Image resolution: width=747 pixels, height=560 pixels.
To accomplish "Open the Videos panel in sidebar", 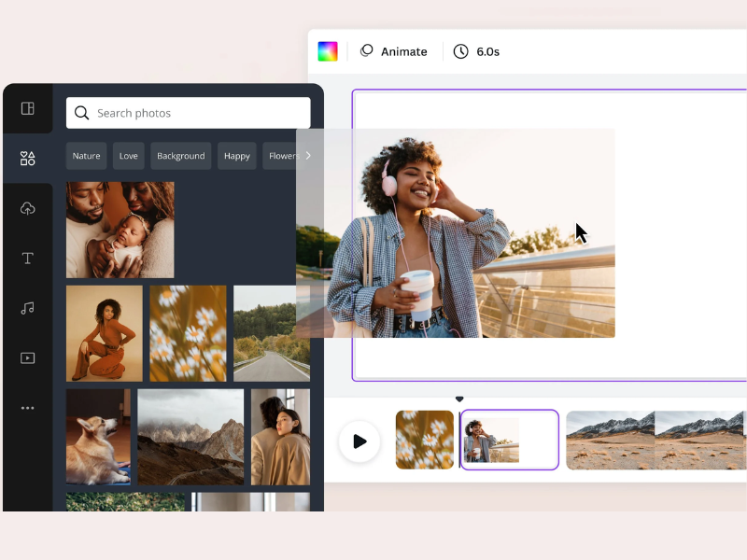I will tap(27, 357).
